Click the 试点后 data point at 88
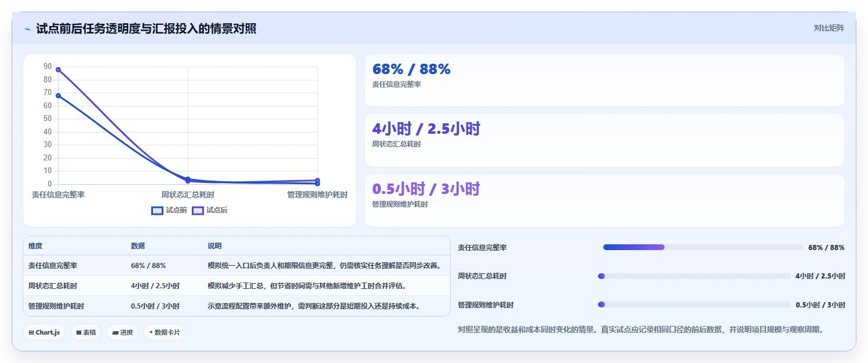This screenshot has height=363, width=868. pyautogui.click(x=58, y=69)
